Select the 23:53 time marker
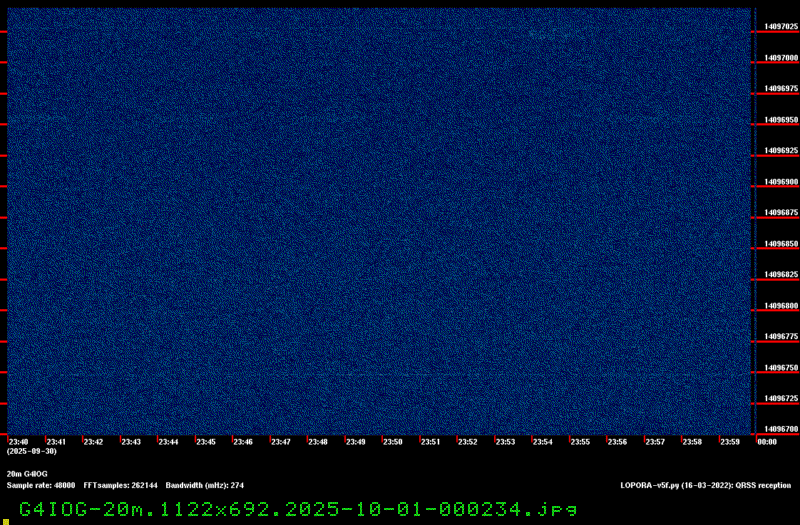The image size is (800, 525). coord(506,442)
